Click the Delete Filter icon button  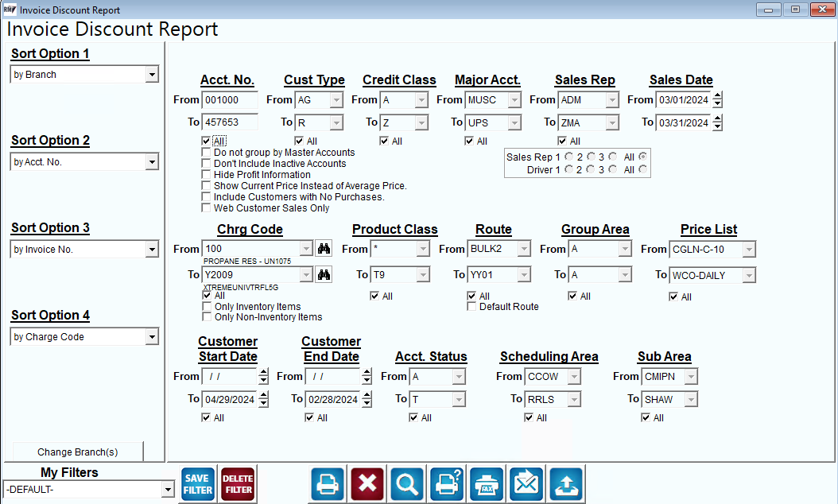tap(239, 484)
